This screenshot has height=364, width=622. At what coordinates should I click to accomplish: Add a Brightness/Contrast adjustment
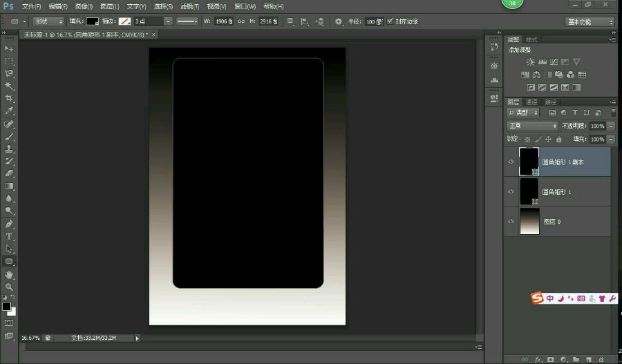(x=530, y=62)
